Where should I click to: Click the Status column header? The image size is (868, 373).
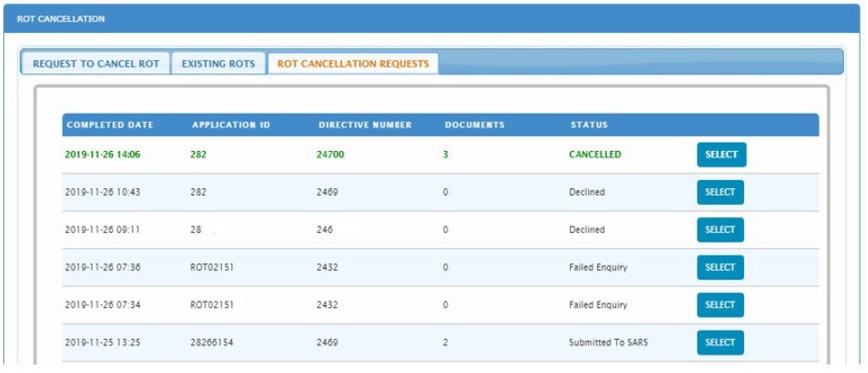pos(589,125)
